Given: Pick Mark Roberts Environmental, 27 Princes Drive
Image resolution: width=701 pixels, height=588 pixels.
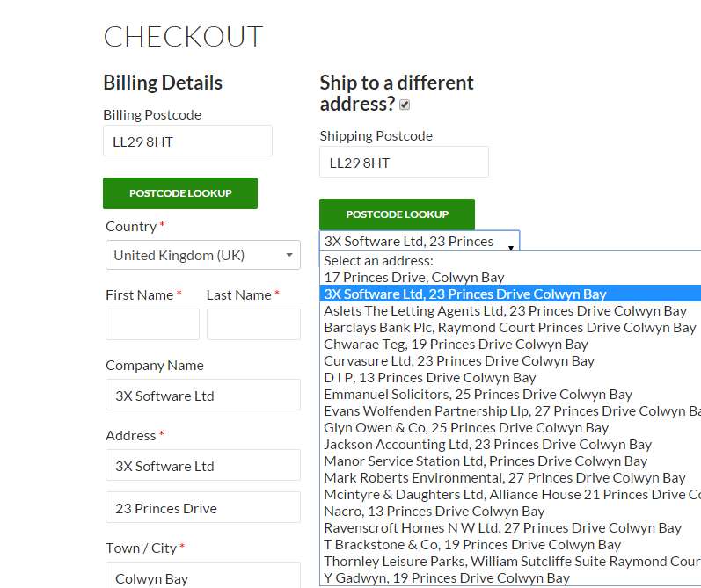Looking at the screenshot, I should click(510, 477).
